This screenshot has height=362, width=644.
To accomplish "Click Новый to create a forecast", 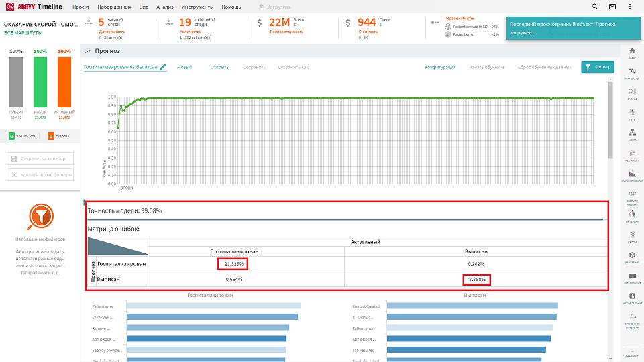I will pos(185,67).
